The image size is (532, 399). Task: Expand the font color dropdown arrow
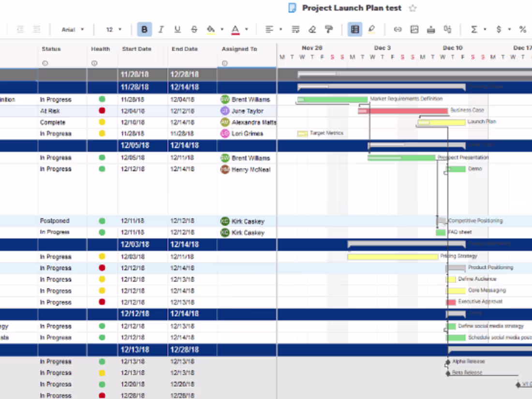click(247, 29)
